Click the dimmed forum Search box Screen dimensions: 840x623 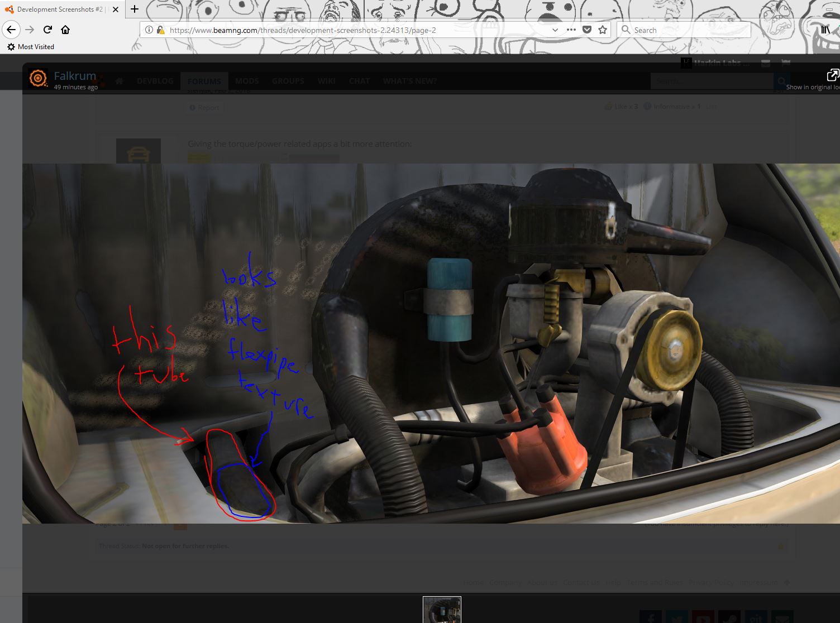coord(712,81)
